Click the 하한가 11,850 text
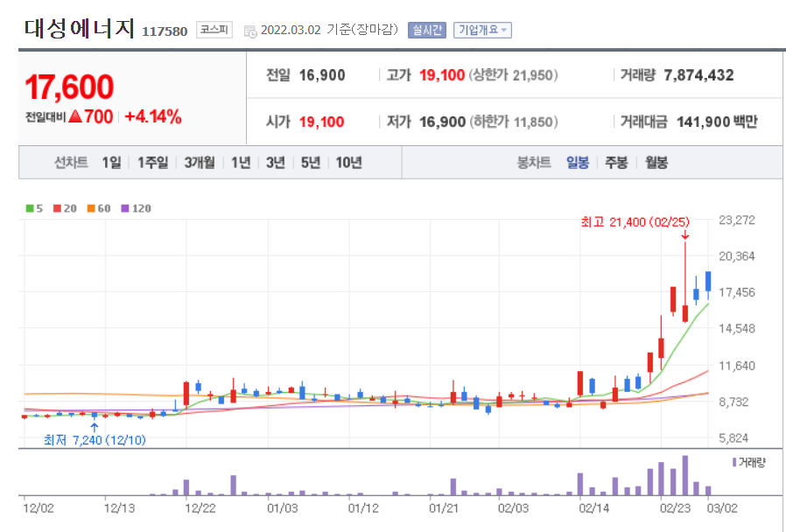This screenshot has width=786, height=532. coord(513,122)
